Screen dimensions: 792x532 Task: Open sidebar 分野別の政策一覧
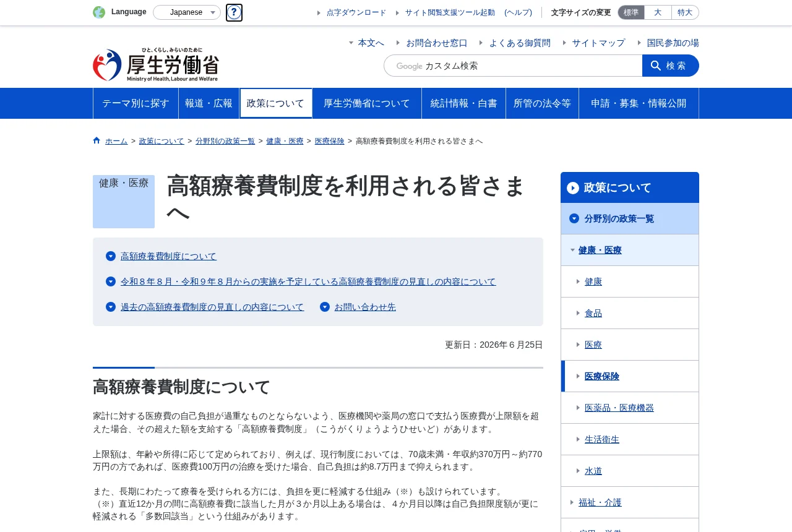[x=630, y=218]
